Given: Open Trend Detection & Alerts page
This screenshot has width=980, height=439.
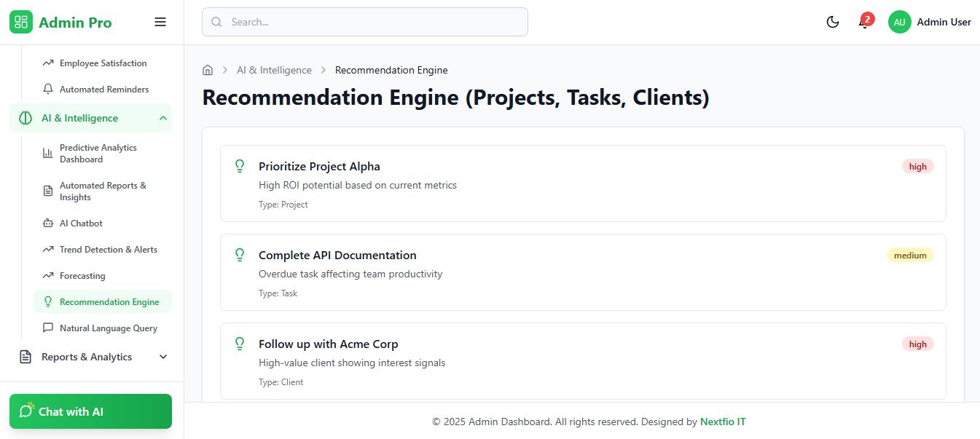Looking at the screenshot, I should click(109, 250).
